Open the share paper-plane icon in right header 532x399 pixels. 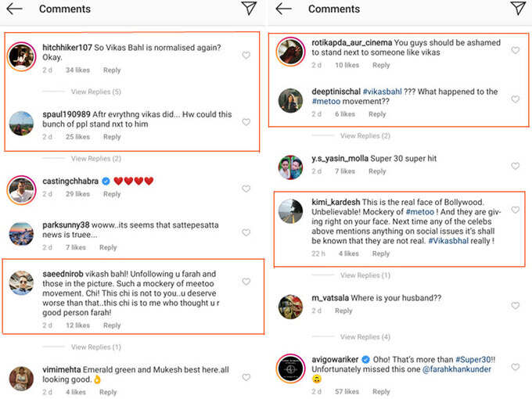518,8
